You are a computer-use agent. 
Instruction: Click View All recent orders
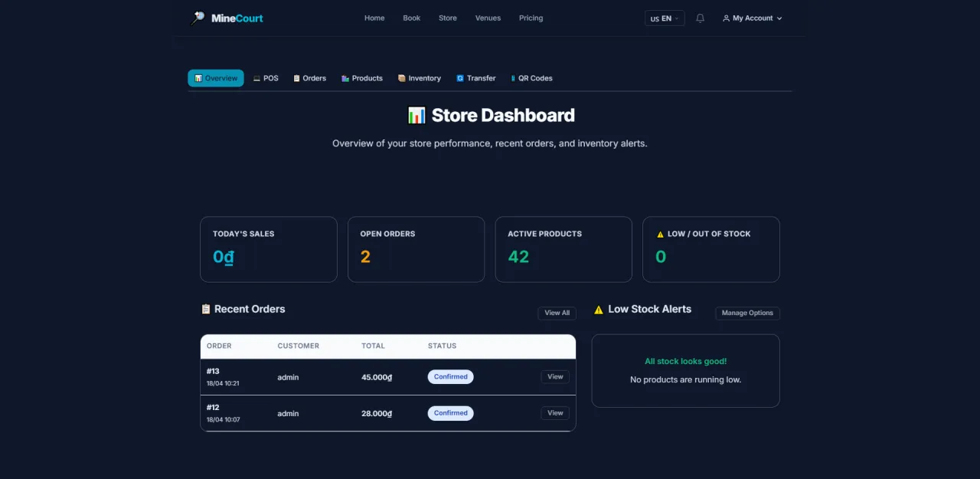[x=557, y=313]
